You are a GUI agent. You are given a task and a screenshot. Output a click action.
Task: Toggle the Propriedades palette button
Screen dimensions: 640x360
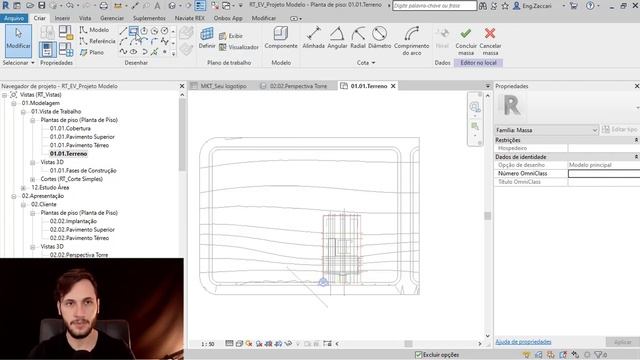(47, 49)
